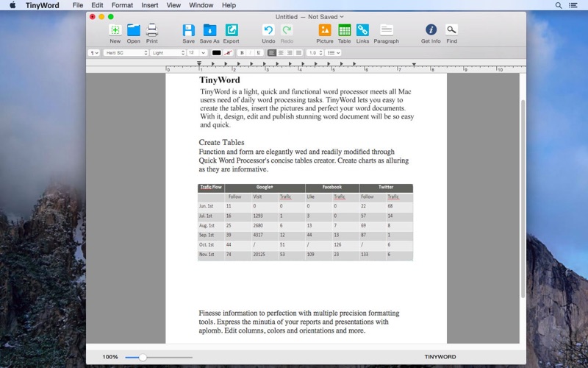Click the zoom slider knob

point(143,357)
